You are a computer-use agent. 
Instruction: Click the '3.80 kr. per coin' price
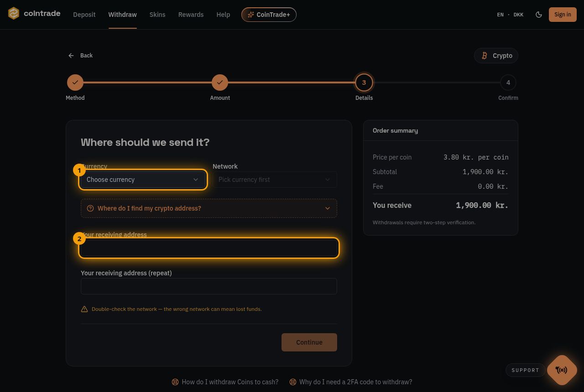[x=476, y=157]
